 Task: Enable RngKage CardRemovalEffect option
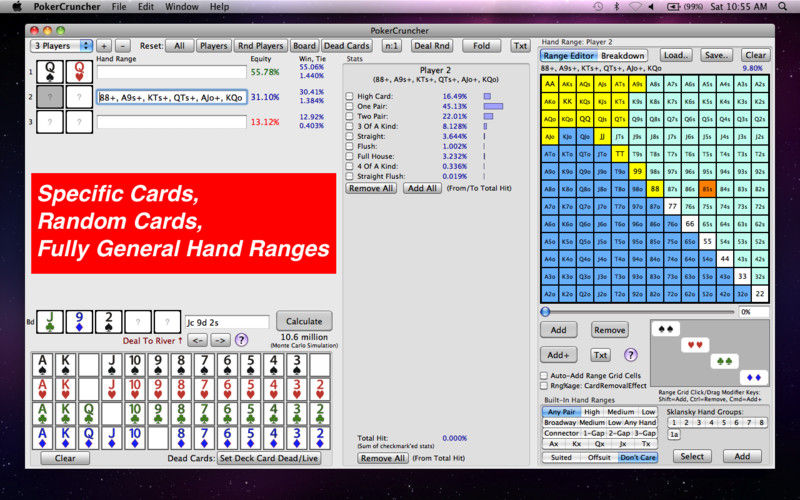(x=544, y=386)
